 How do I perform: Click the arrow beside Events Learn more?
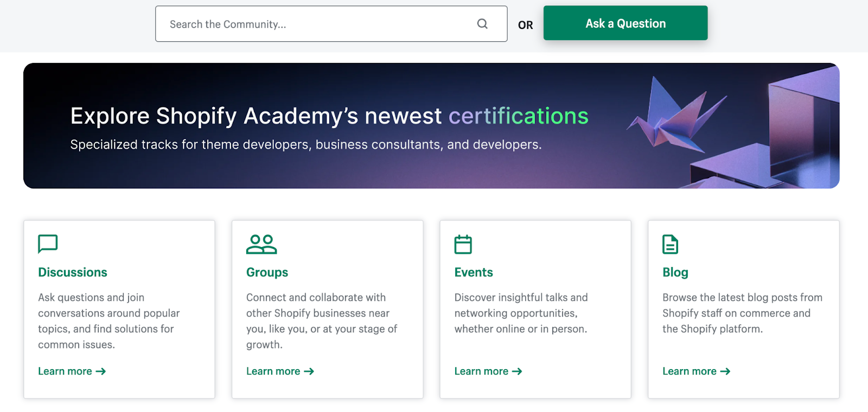(x=517, y=371)
